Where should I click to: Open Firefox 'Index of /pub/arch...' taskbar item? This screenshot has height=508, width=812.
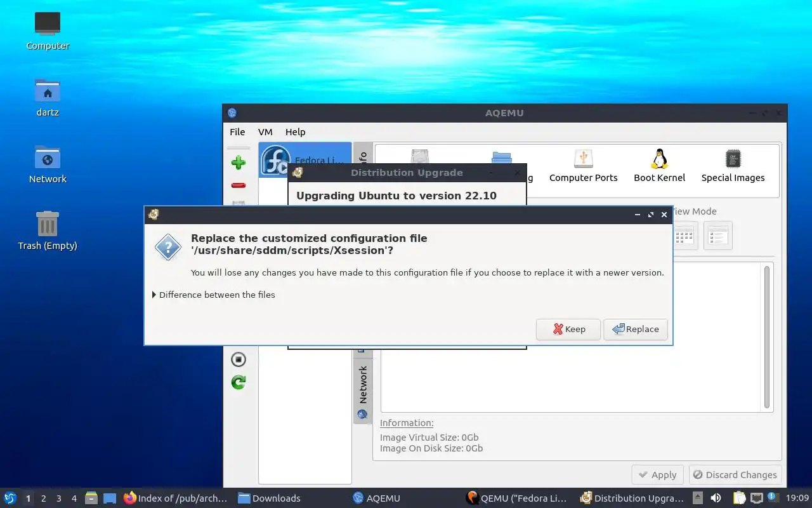pos(176,498)
